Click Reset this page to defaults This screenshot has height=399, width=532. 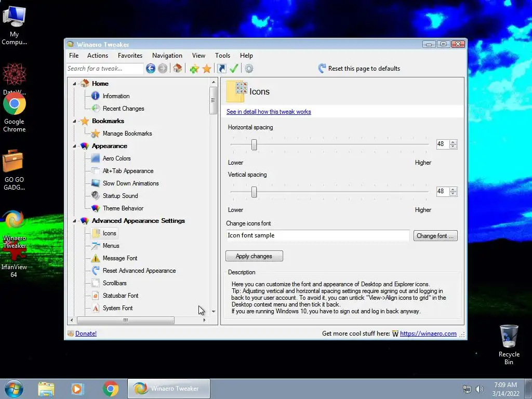pyautogui.click(x=360, y=69)
